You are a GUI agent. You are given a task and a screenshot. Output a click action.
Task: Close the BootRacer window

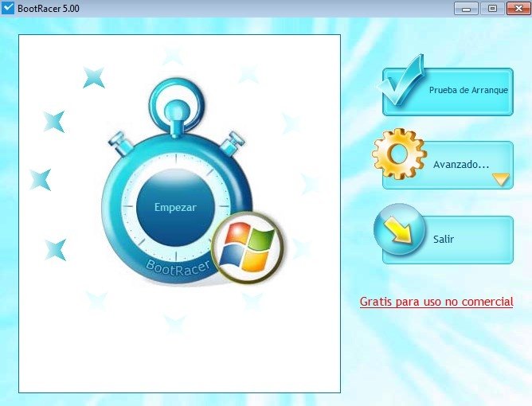click(x=518, y=9)
